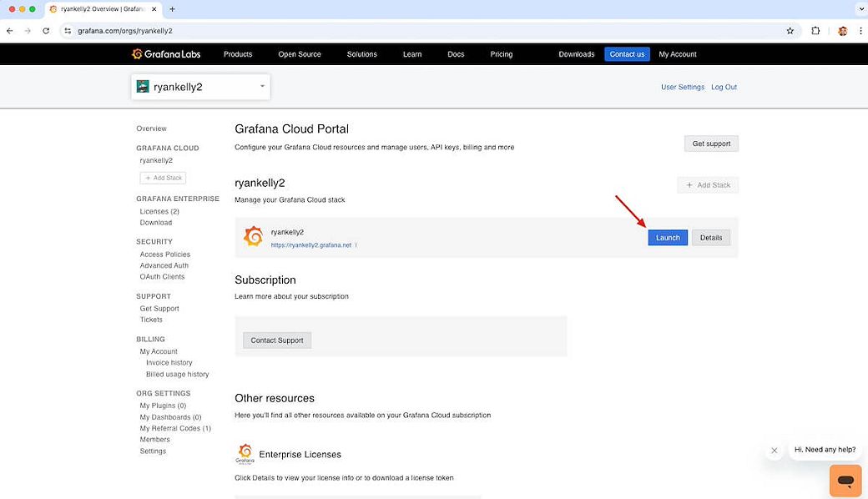Open the Docs menu in the navigation bar
Image resolution: width=868 pixels, height=499 pixels.
coord(456,53)
